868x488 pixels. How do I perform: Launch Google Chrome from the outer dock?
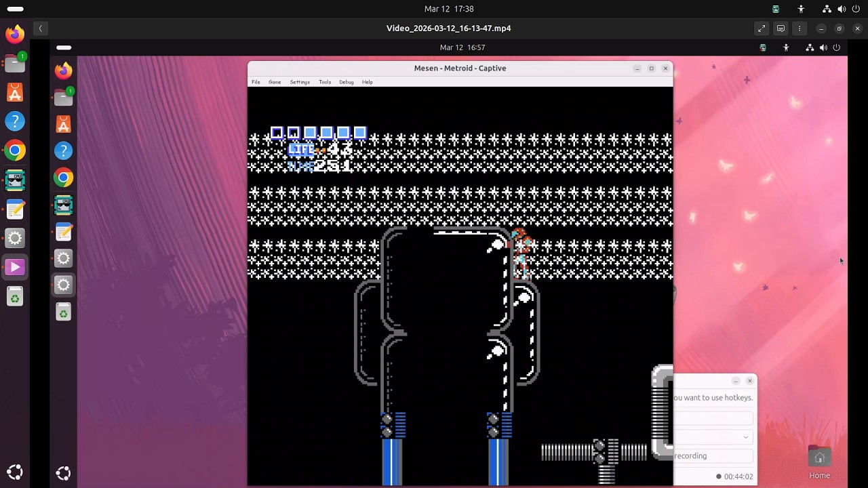(15, 150)
